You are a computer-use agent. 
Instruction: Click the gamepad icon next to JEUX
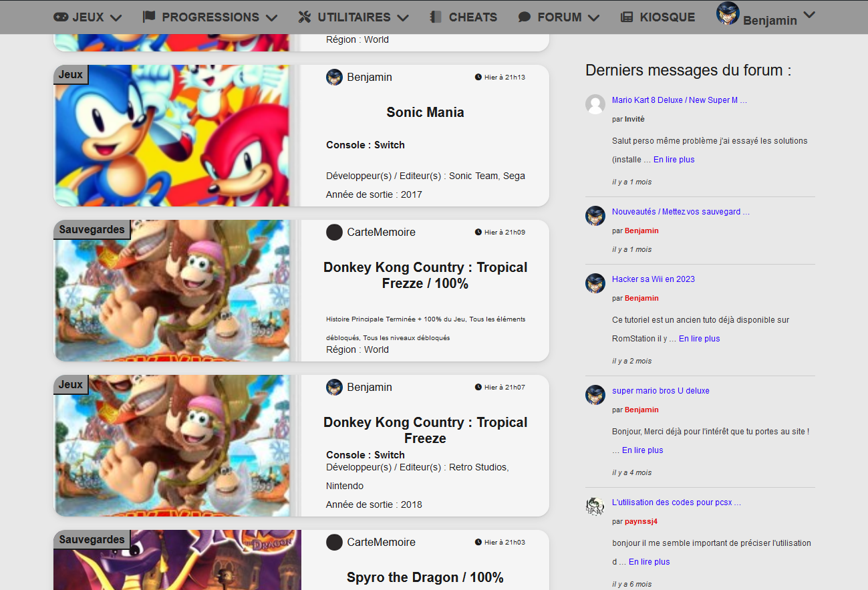point(61,17)
